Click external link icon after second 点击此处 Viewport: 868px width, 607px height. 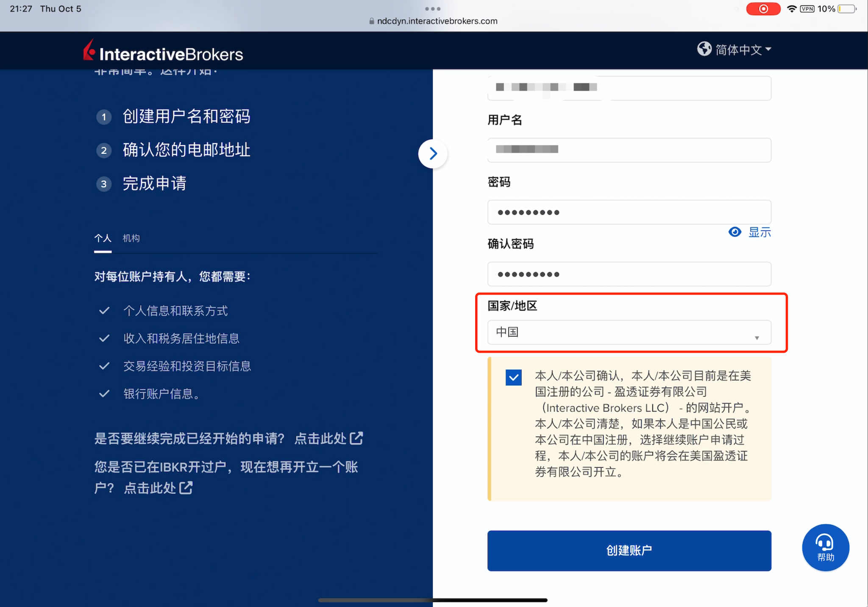(x=186, y=488)
